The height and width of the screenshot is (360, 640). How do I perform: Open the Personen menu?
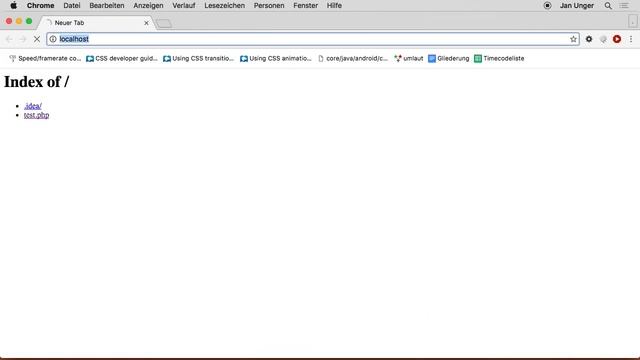click(x=269, y=6)
